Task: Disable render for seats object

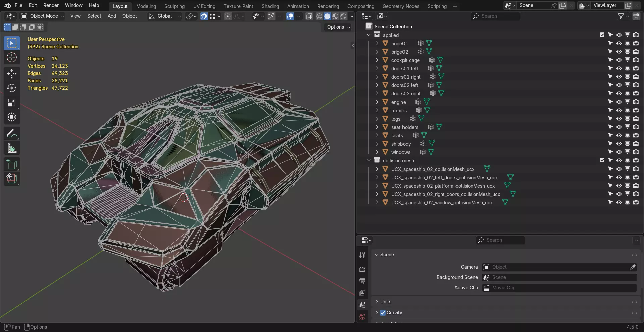Action: 636,135
